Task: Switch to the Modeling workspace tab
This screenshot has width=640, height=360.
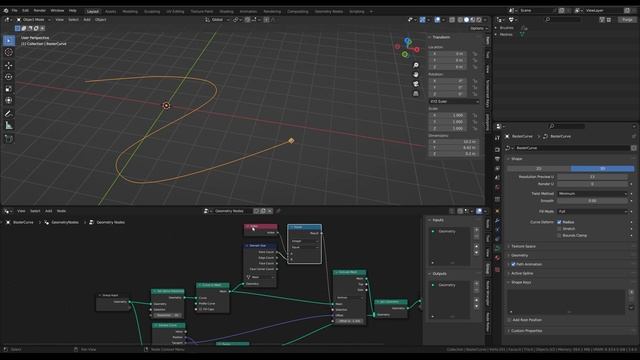Action: click(x=130, y=11)
